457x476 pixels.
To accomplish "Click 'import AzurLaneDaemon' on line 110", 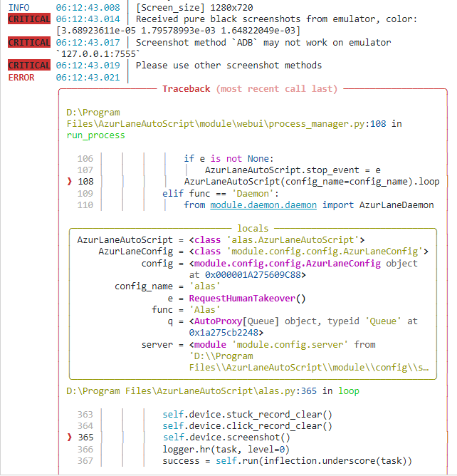I will [x=378, y=205].
